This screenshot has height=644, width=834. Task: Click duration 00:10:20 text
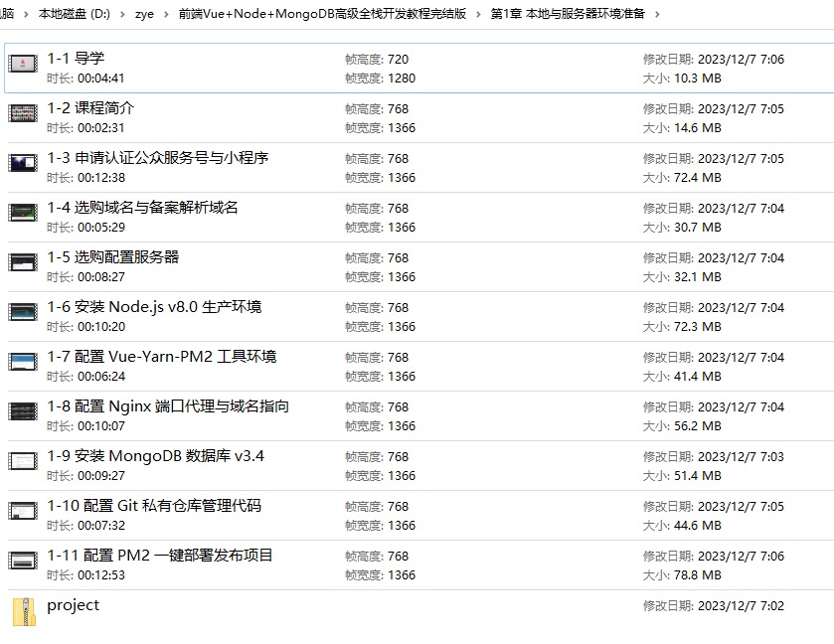pyautogui.click(x=101, y=327)
